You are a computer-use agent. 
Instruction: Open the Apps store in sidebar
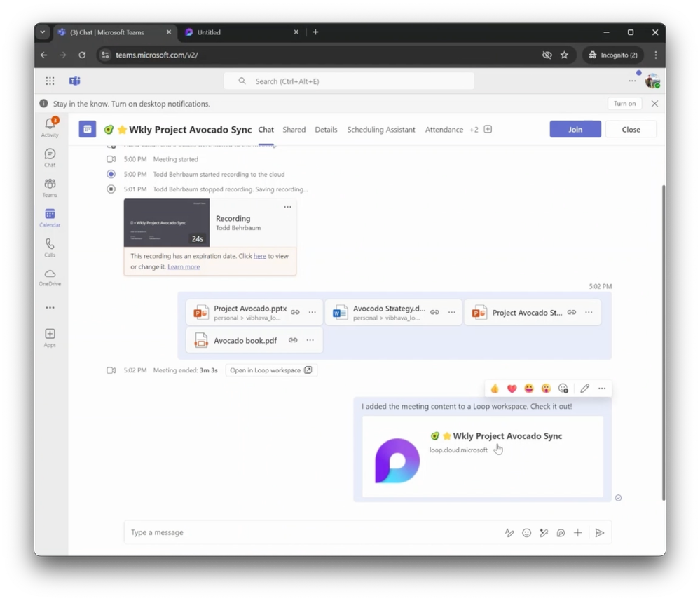[x=50, y=337]
